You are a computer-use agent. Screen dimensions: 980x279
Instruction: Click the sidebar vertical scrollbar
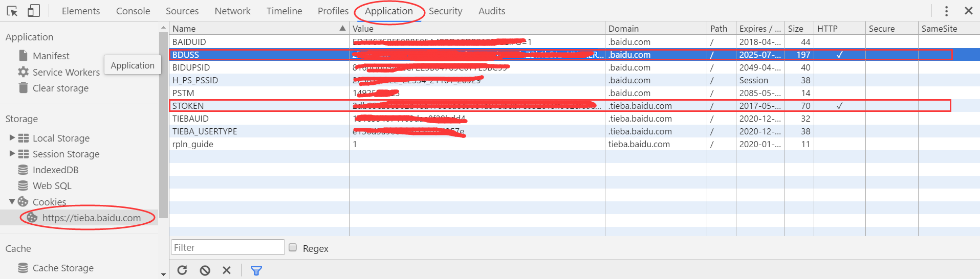[x=163, y=125]
